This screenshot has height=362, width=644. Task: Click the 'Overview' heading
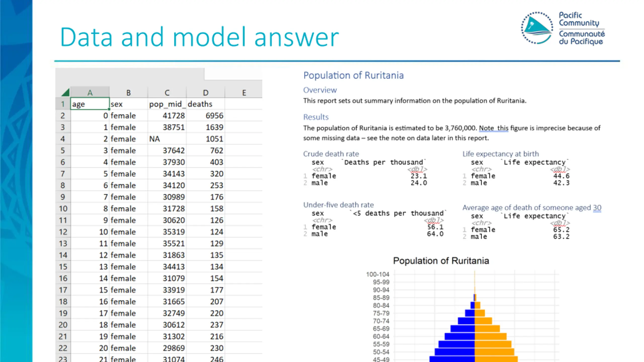tap(320, 90)
